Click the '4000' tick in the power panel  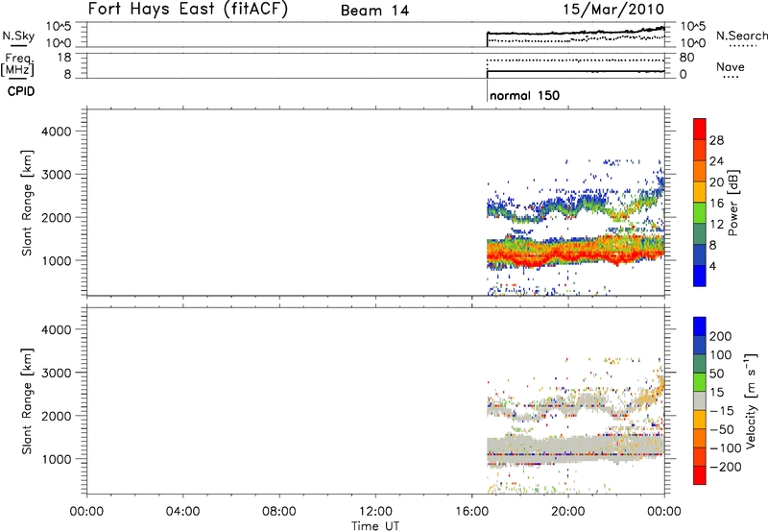(x=57, y=132)
